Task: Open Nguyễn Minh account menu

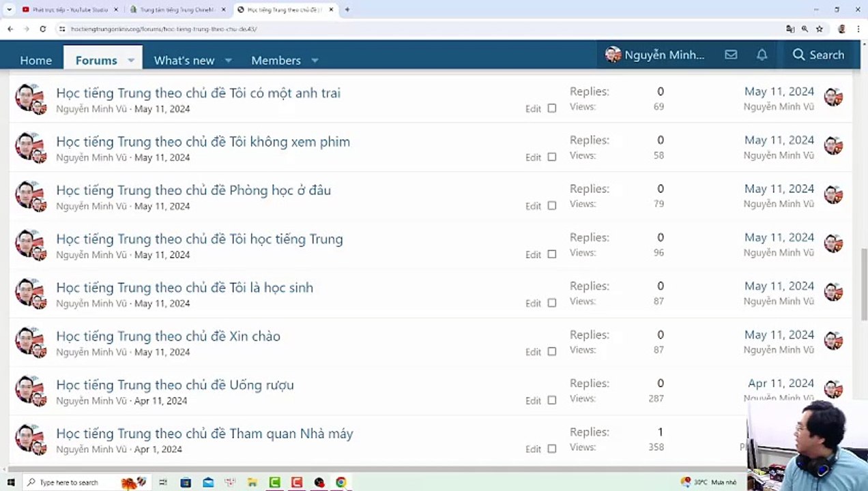Action: coord(655,55)
